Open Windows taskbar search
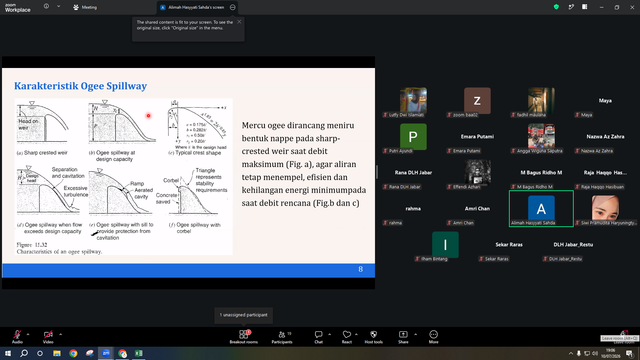The height and width of the screenshot is (360, 640). 24,353
